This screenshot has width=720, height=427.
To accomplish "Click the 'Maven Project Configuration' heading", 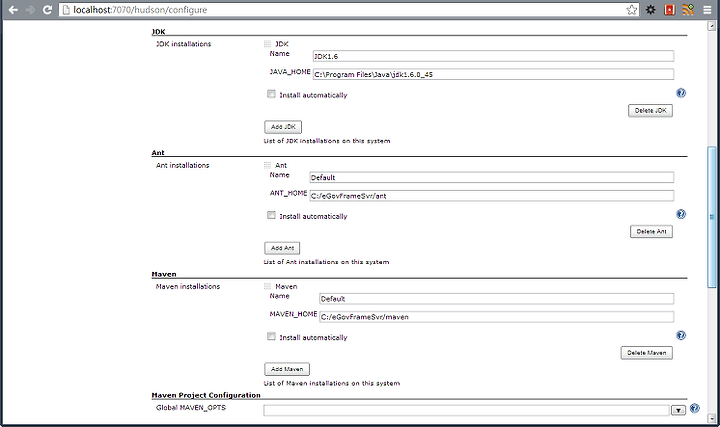I will point(206,395).
